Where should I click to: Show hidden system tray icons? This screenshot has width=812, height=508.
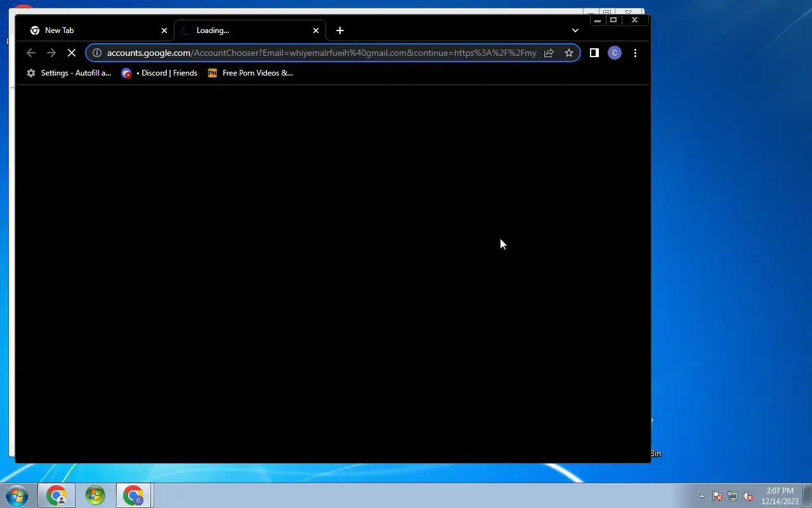(702, 496)
